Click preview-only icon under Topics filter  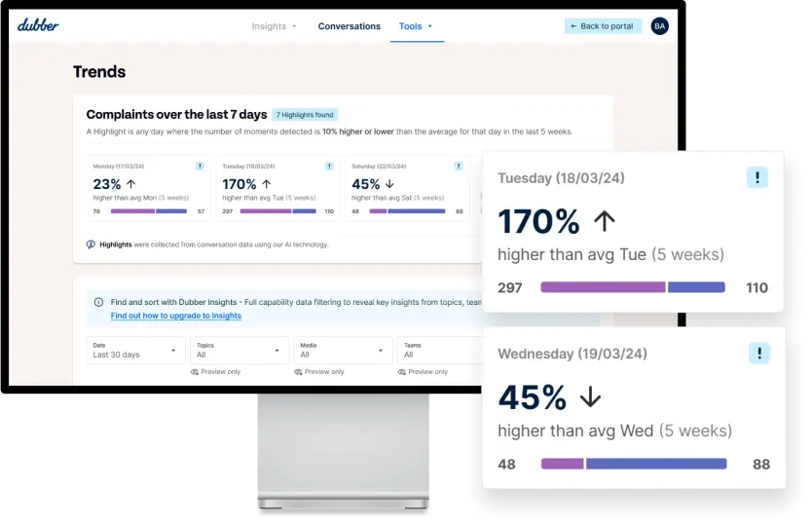click(195, 372)
